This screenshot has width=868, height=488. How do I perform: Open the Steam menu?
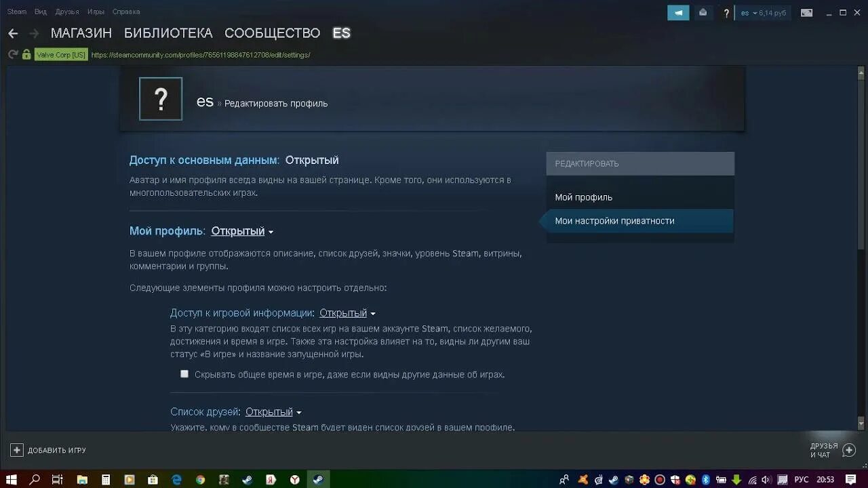click(16, 12)
